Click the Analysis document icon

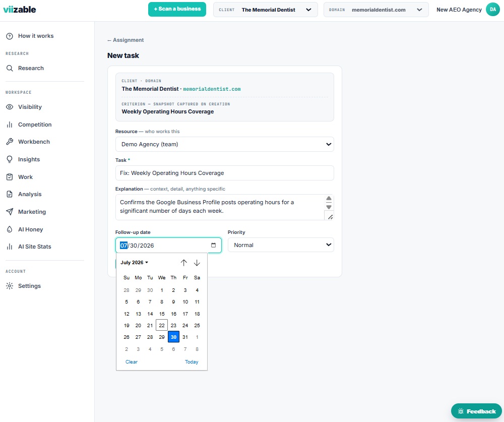tap(10, 194)
